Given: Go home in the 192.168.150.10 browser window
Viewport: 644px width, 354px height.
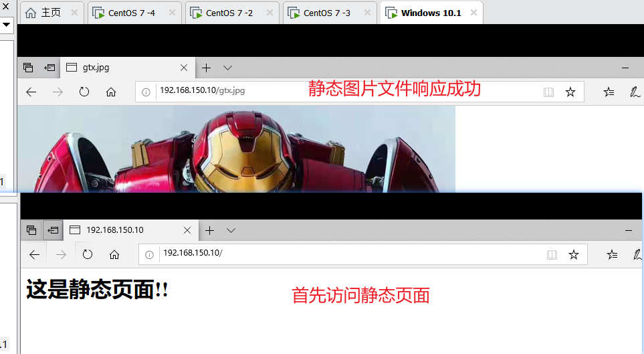Looking at the screenshot, I should pos(114,255).
